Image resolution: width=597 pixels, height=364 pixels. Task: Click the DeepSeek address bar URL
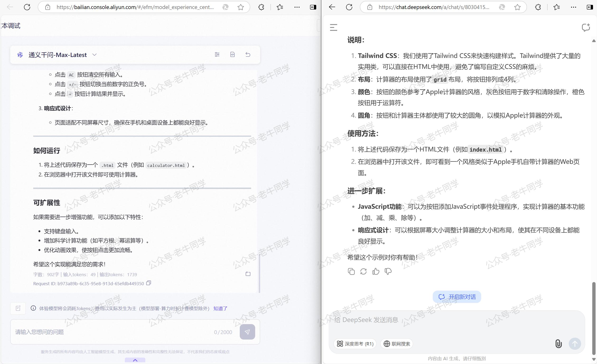(x=434, y=7)
